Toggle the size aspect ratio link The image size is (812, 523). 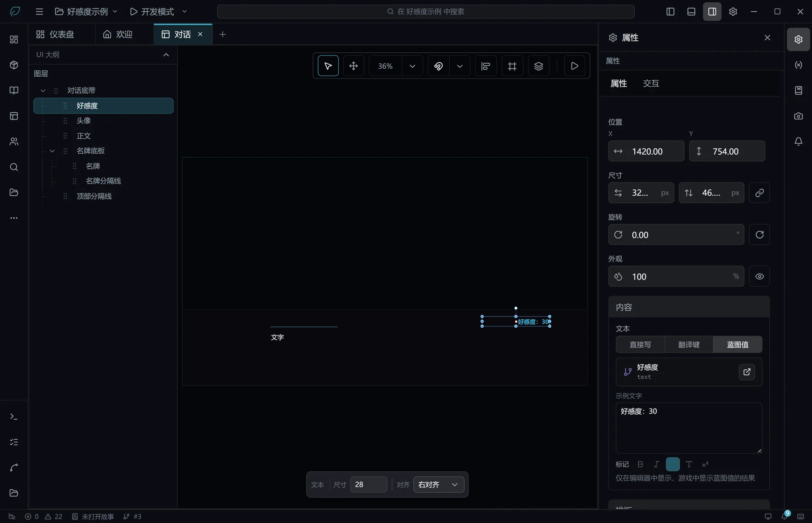(760, 193)
